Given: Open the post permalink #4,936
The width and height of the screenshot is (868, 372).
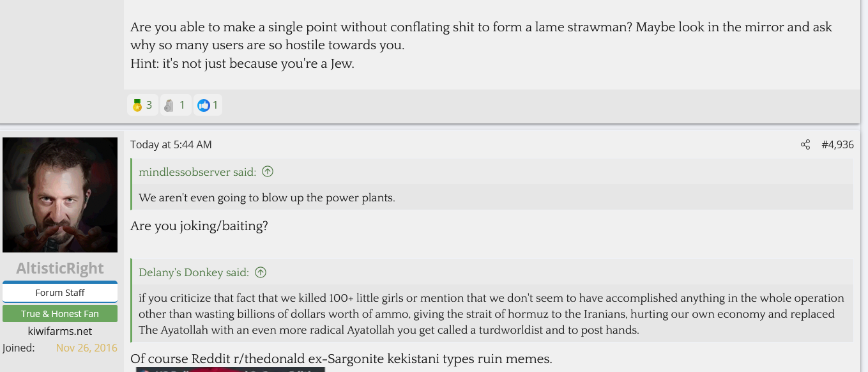Looking at the screenshot, I should [x=837, y=144].
